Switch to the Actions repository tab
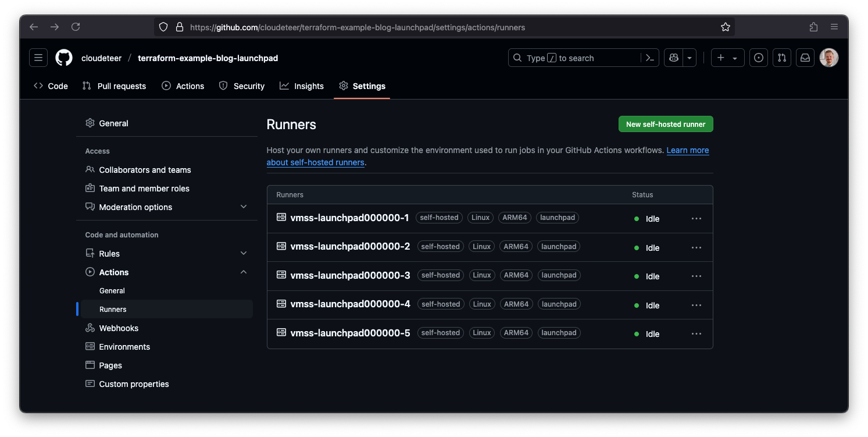The width and height of the screenshot is (868, 437). pyautogui.click(x=183, y=86)
